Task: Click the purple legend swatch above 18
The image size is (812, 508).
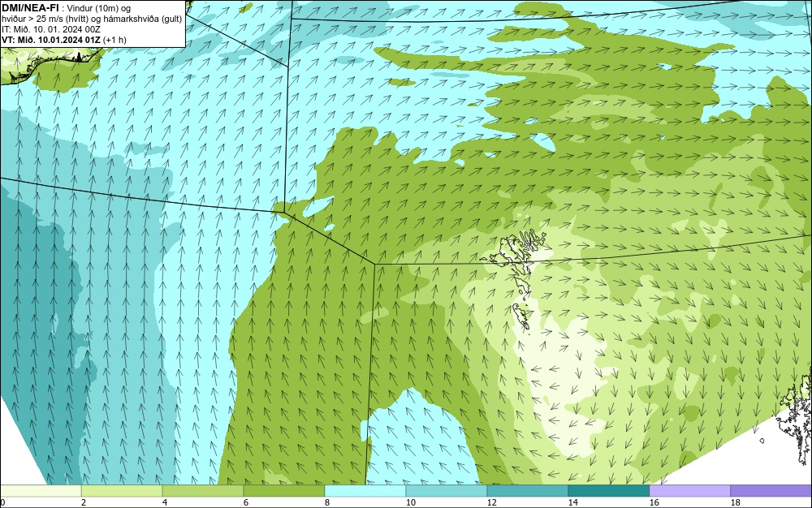Action: pos(771,491)
